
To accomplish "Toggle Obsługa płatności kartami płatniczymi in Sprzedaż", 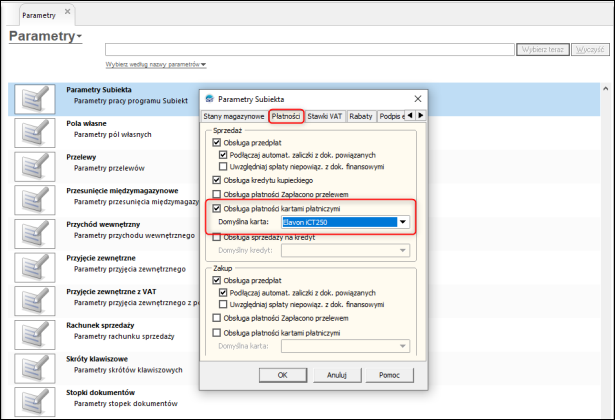I will [217, 208].
